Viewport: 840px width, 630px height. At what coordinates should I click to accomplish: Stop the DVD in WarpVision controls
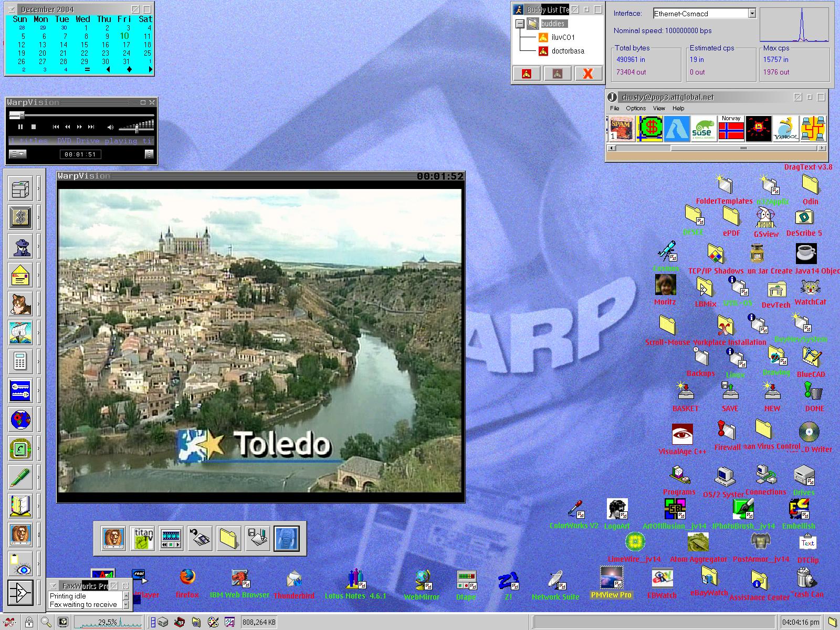pos(34,127)
